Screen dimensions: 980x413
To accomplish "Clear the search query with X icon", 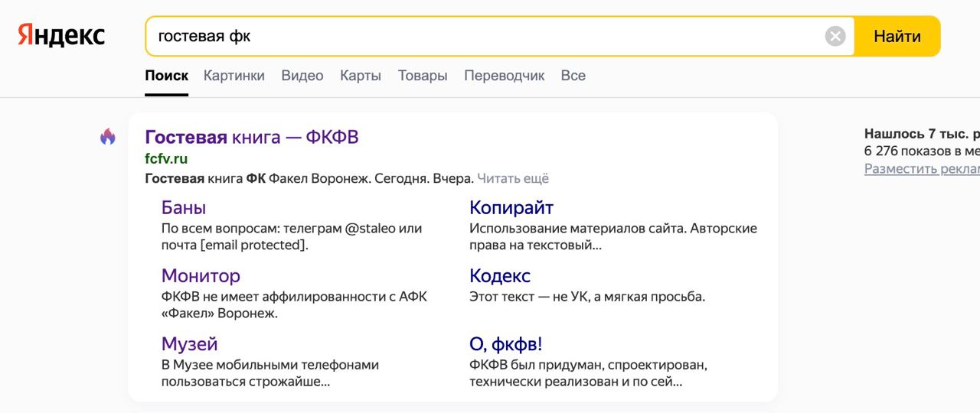I will [835, 36].
